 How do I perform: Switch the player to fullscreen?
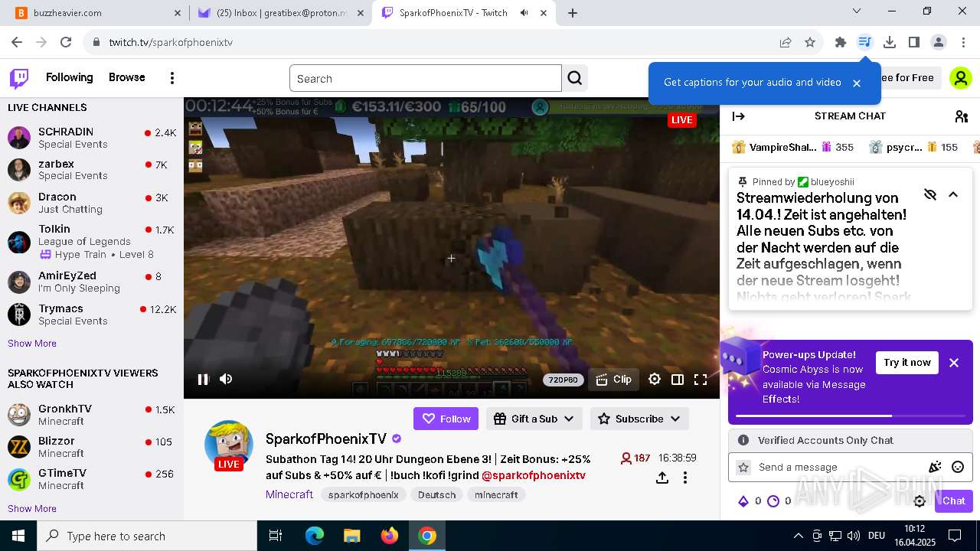(701, 379)
